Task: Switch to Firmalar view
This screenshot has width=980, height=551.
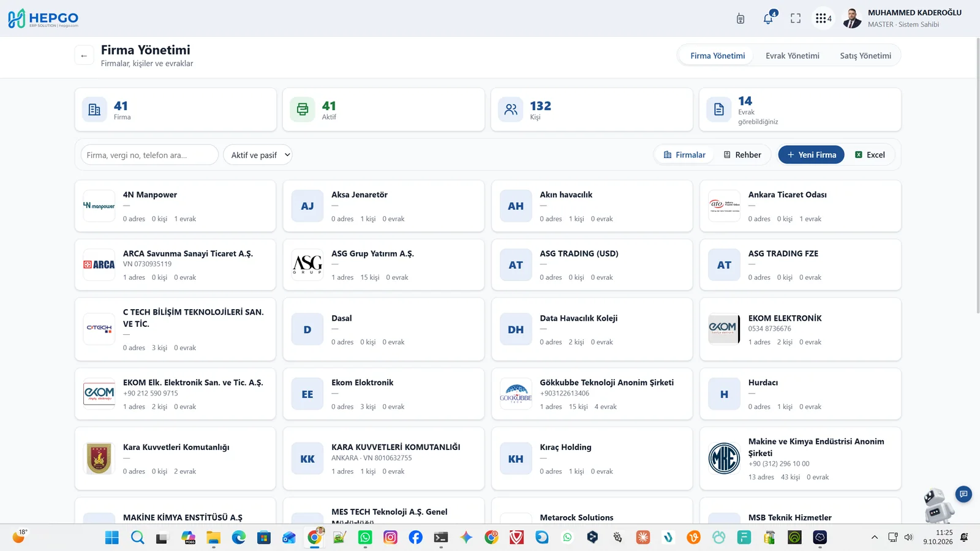Action: [685, 155]
